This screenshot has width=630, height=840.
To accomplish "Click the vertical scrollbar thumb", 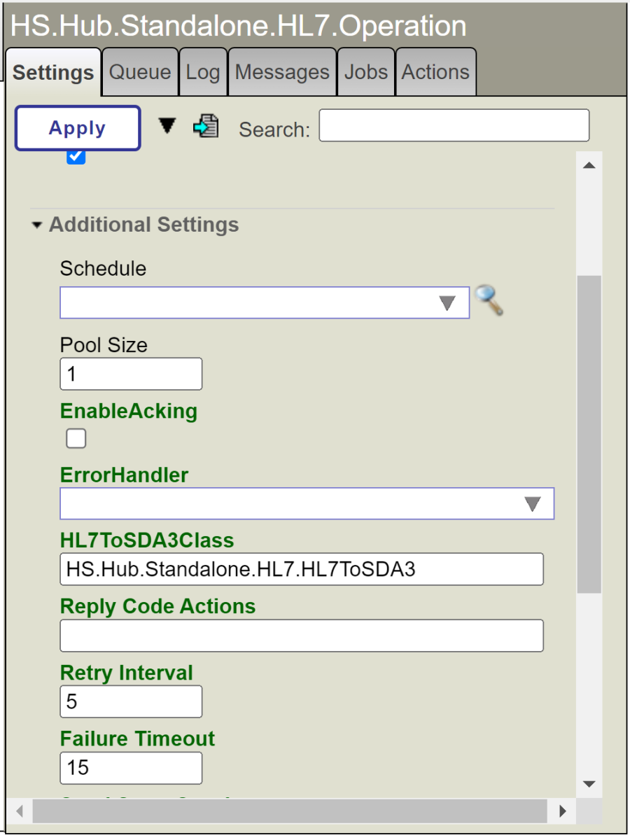I will point(589,434).
